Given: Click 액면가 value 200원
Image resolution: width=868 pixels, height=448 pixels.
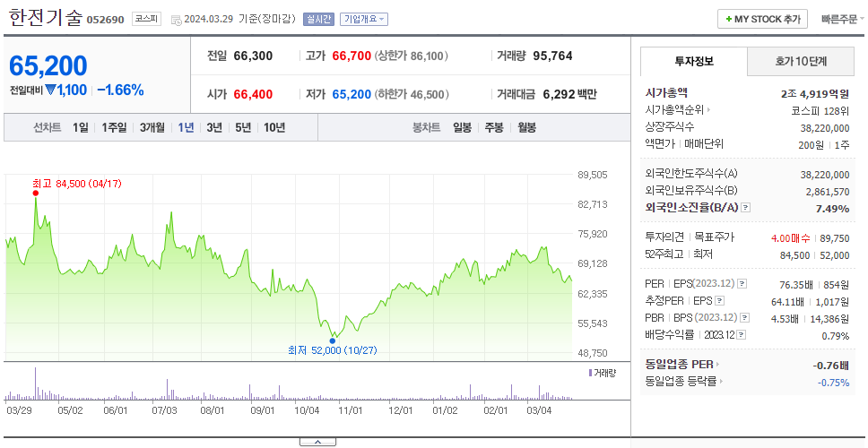Looking at the screenshot, I should [812, 145].
